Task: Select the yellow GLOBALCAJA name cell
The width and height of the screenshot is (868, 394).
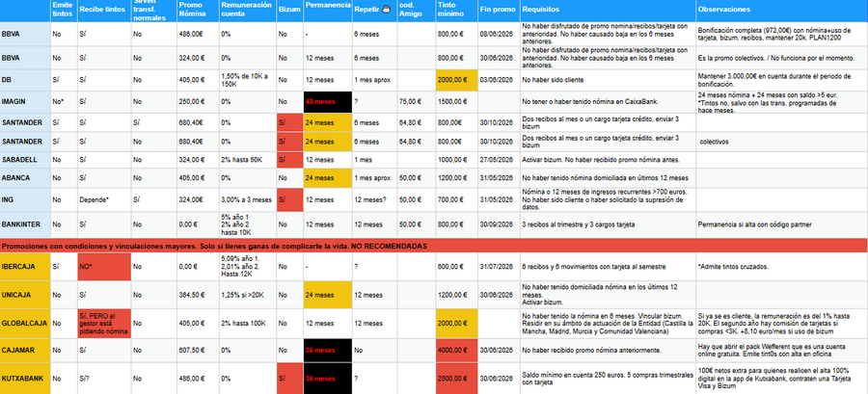Action: (25, 324)
